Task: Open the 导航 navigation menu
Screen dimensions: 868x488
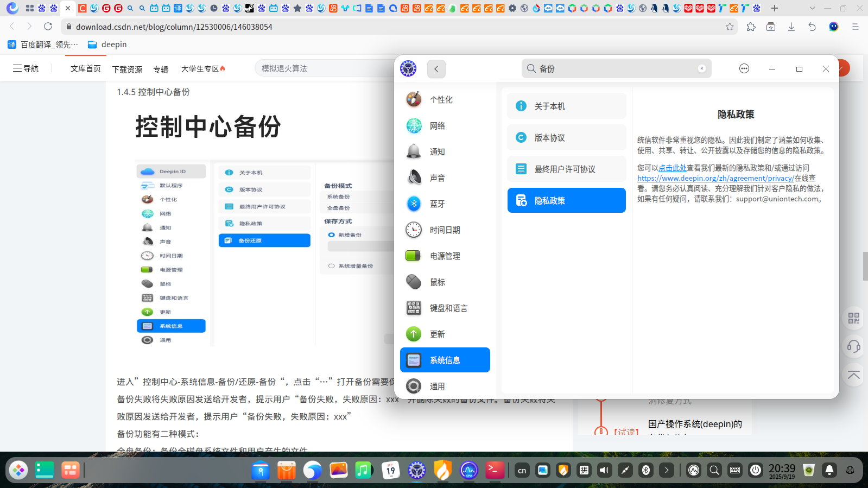Action: pyautogui.click(x=26, y=68)
